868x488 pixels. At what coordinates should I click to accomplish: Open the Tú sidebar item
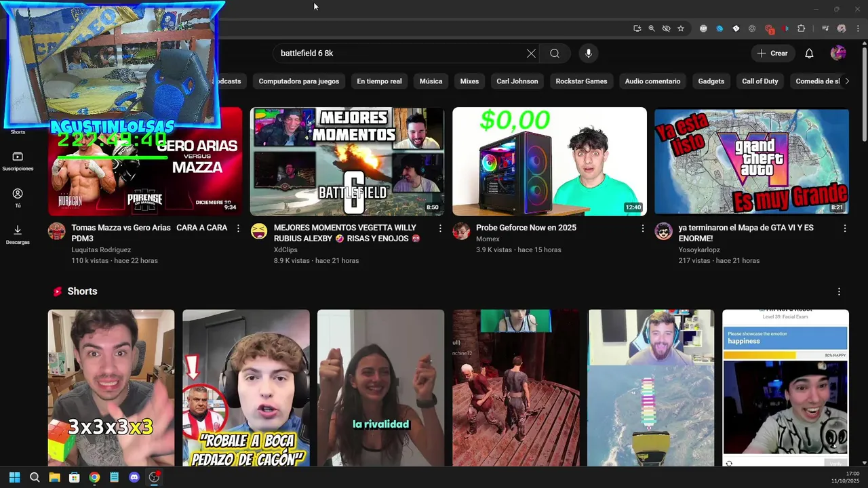point(18,198)
